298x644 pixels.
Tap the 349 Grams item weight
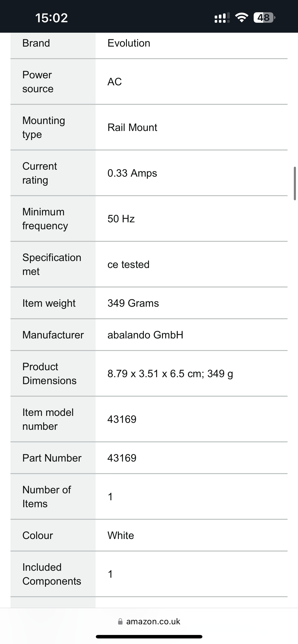pos(133,303)
